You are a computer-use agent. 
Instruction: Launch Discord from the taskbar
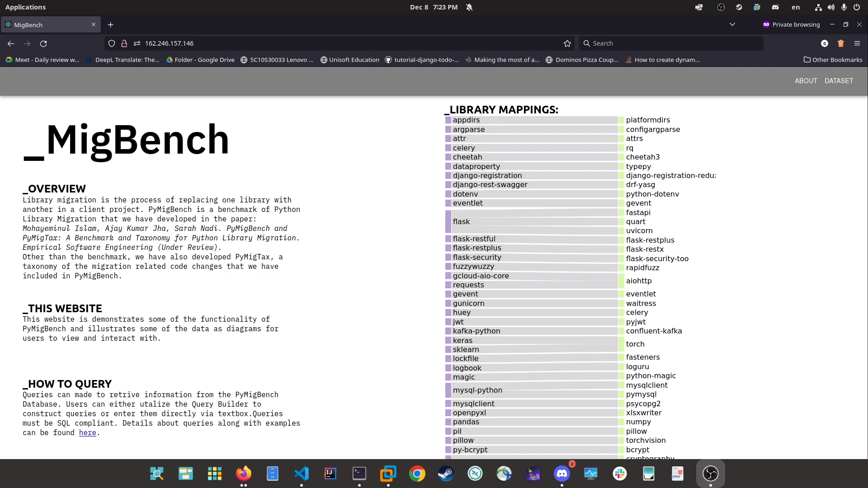click(x=562, y=474)
